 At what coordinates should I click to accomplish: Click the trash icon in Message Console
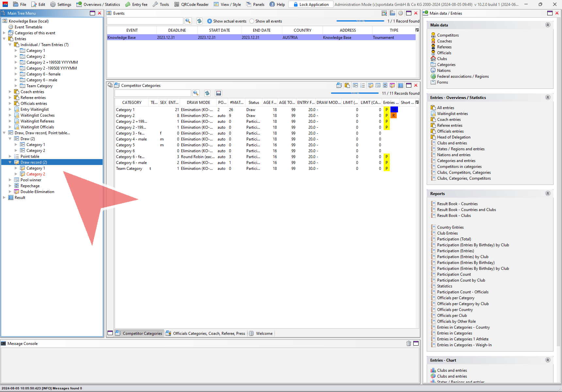point(408,343)
